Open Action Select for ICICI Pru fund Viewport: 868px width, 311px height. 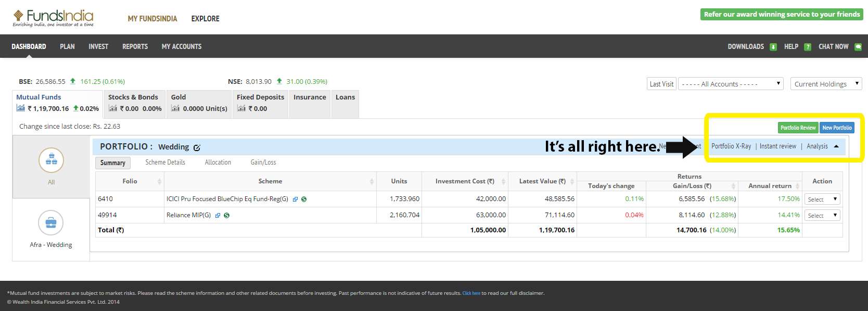822,200
